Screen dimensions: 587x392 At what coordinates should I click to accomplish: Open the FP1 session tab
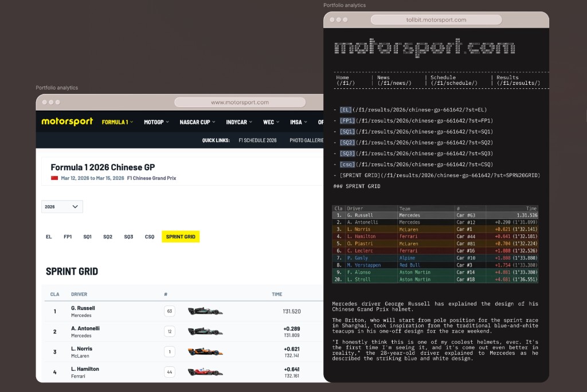[67, 236]
